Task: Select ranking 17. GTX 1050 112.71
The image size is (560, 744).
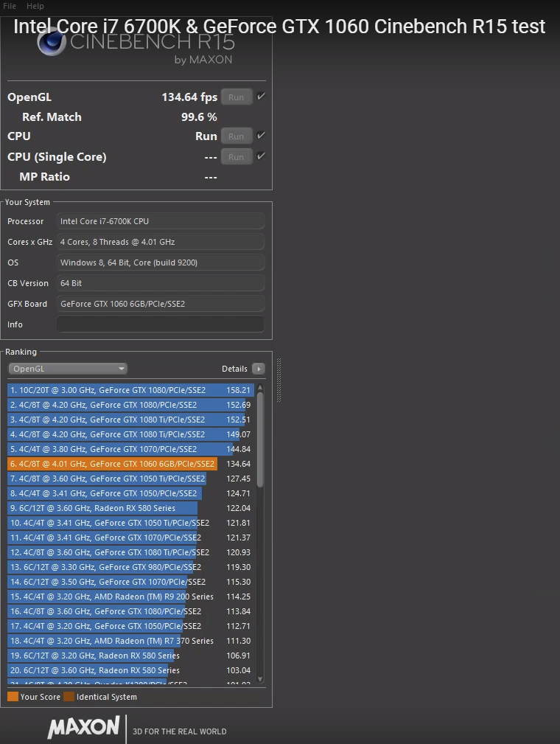Action: coord(131,626)
